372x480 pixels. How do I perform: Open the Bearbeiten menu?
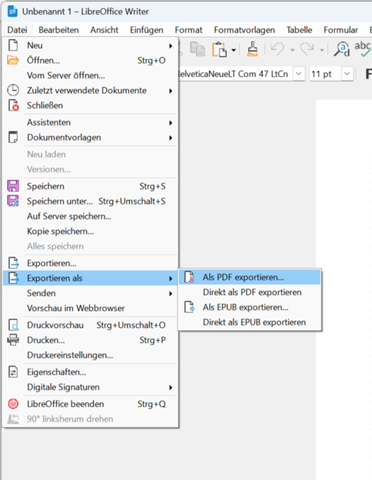coord(59,30)
